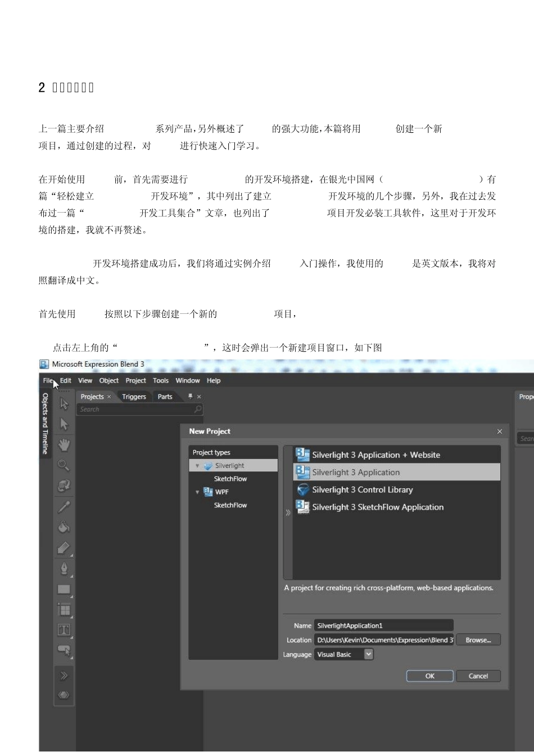Click the Cancel button
Screen dimensions: 534x756
[x=478, y=676]
